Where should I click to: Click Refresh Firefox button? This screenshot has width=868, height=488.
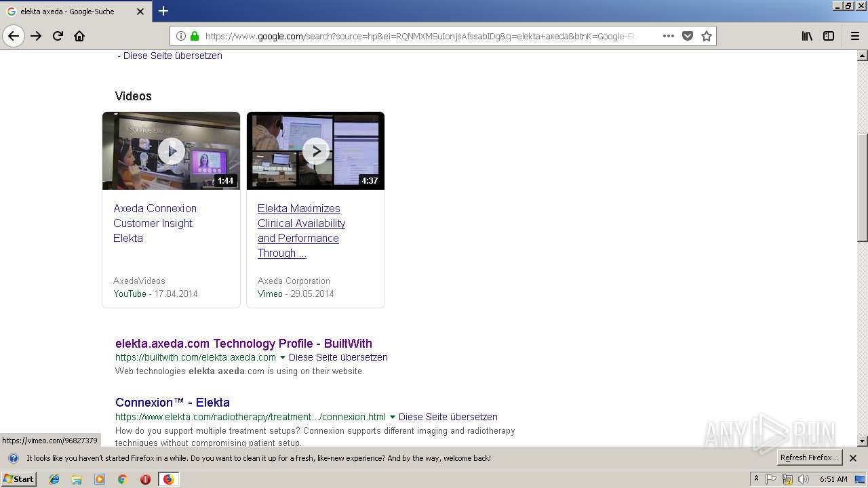(x=810, y=457)
